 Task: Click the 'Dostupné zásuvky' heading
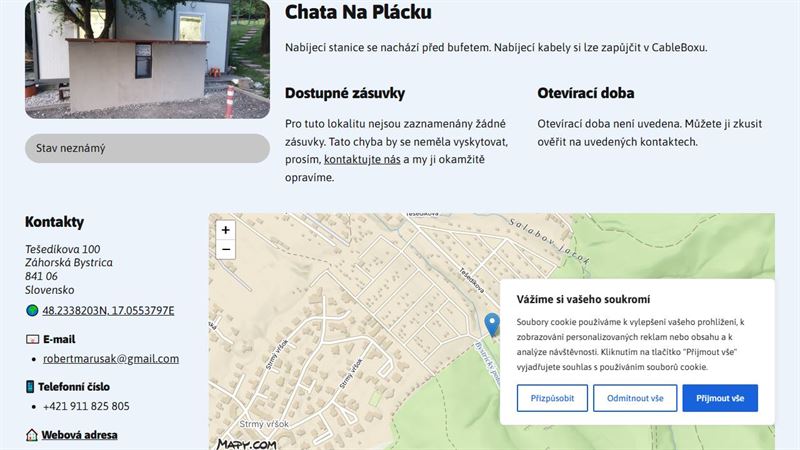[x=345, y=93]
